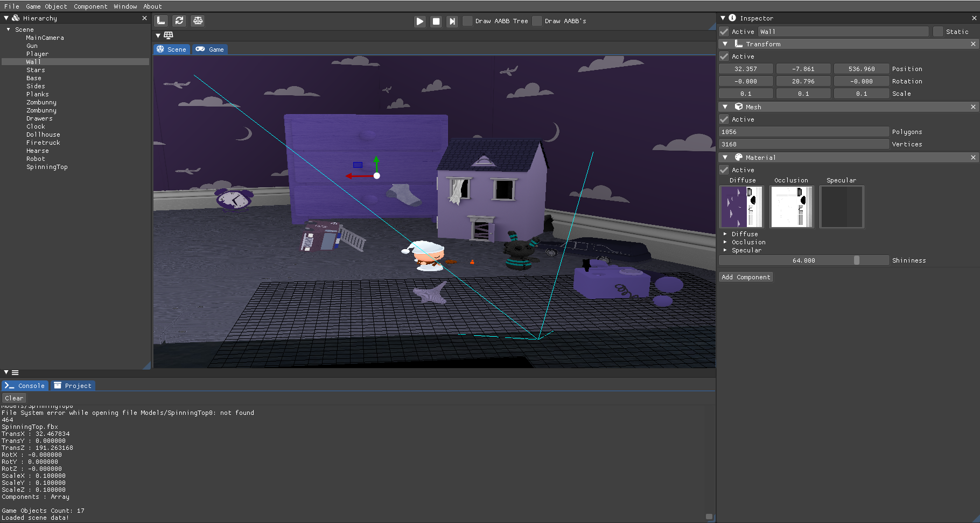Select the scale gizmo tool
980x523 pixels.
198,21
